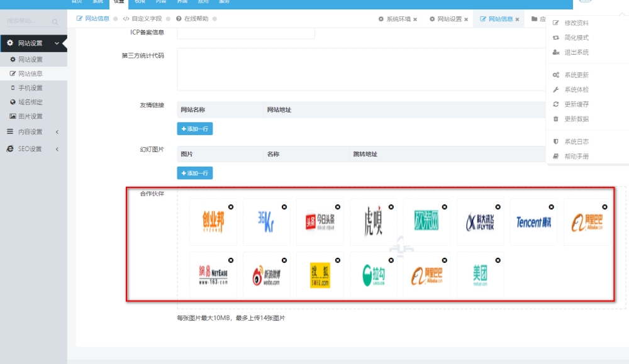629x364 pixels.
Task: Remove the 美团 partner logo
Action: 498,260
